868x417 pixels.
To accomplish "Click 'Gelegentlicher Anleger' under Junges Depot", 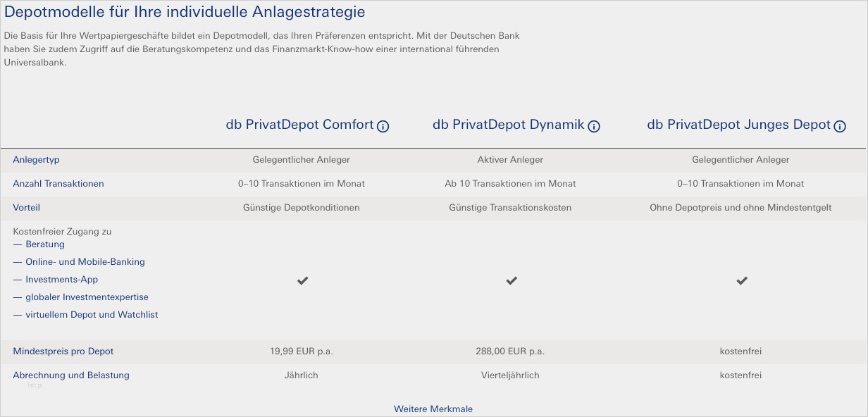I will 740,160.
